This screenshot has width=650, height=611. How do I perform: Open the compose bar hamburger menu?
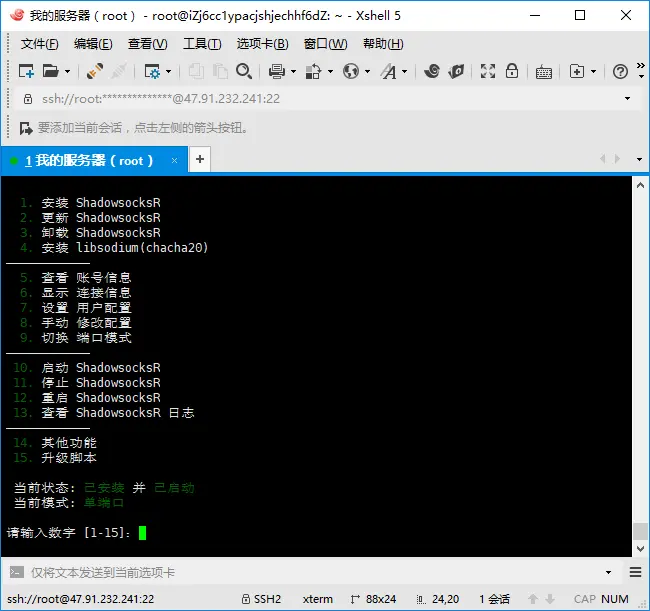point(635,572)
